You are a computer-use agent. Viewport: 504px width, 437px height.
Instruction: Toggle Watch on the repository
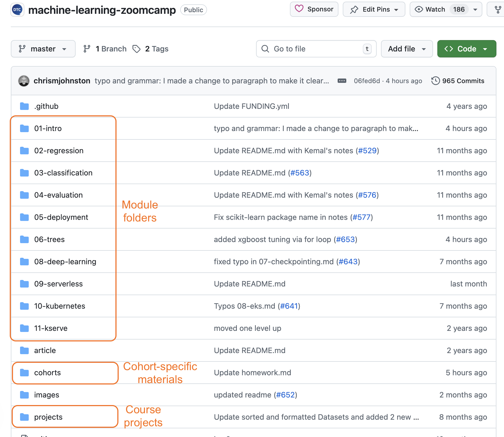tap(430, 9)
